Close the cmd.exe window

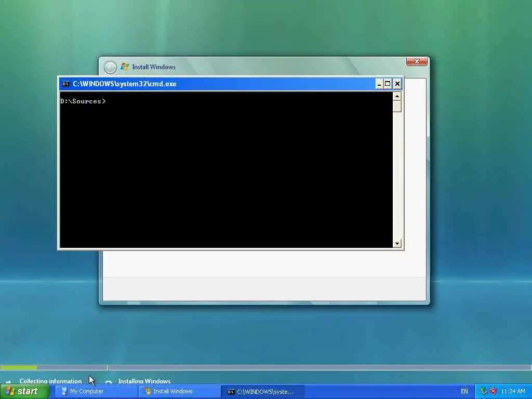click(x=397, y=84)
